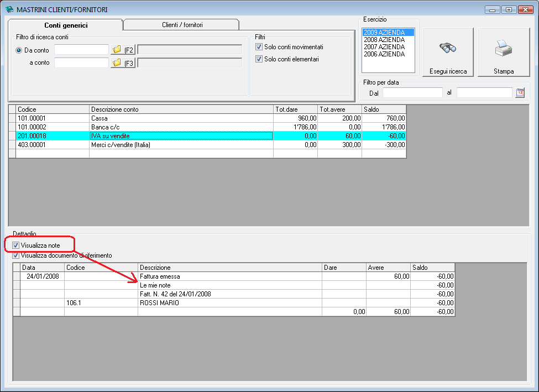539x392 pixels.
Task: Select 2008 AZIENDA in Esercizio list
Action: pos(388,40)
